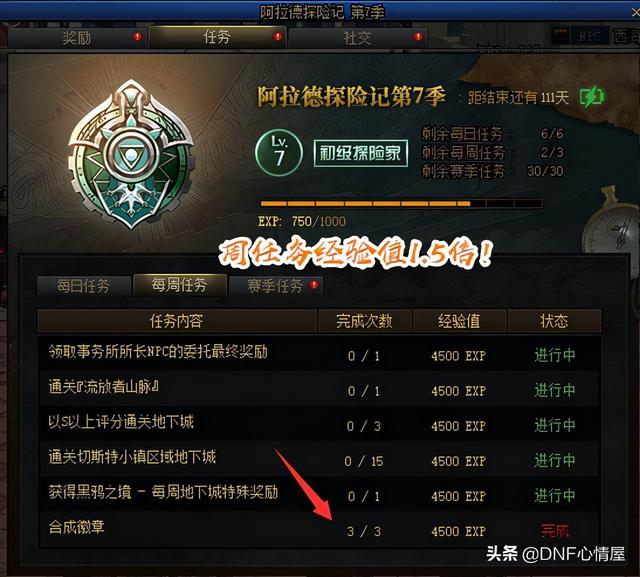Click the 初级探险家 rank button

(x=361, y=153)
